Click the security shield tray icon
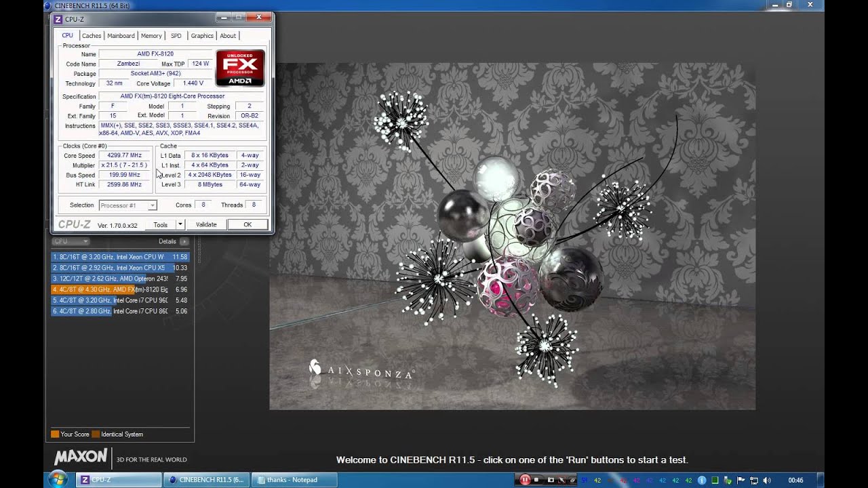The width and height of the screenshot is (868, 488). 728,480
